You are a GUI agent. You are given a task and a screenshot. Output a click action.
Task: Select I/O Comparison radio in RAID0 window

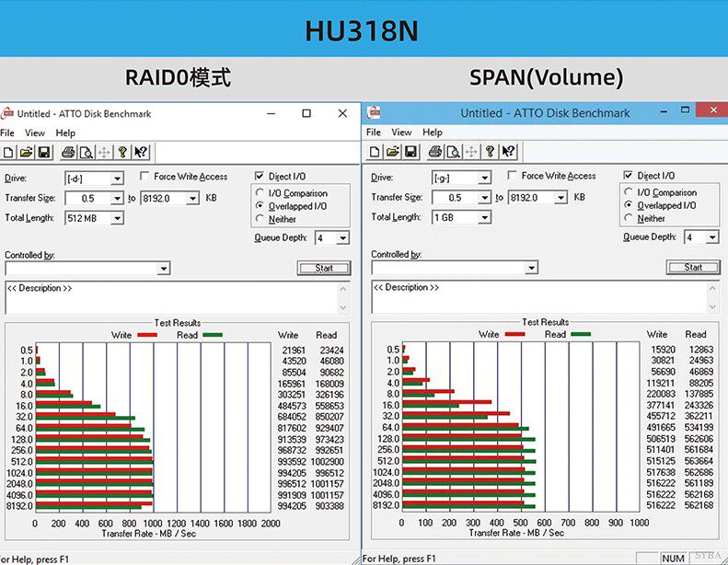point(260,192)
